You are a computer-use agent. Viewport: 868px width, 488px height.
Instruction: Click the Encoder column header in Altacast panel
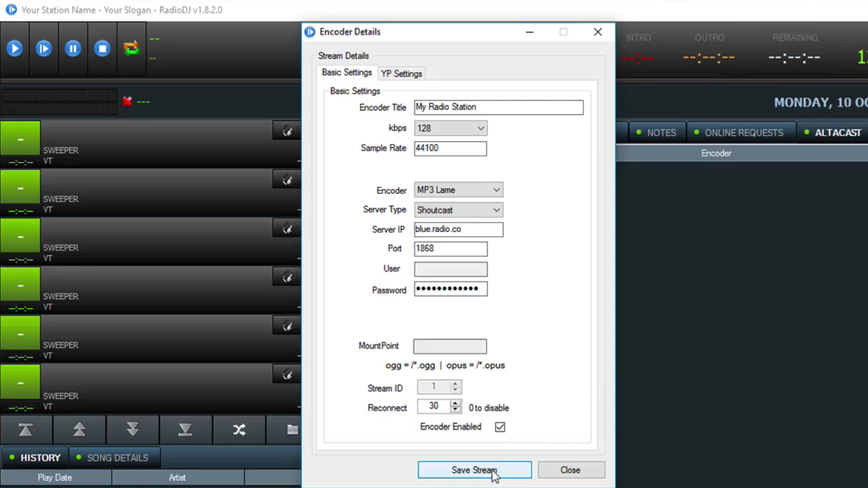coord(716,153)
